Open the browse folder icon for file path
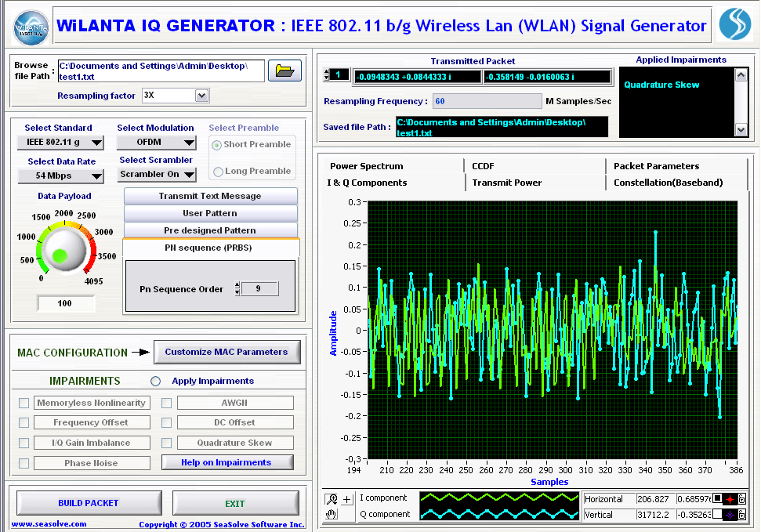 click(x=284, y=71)
